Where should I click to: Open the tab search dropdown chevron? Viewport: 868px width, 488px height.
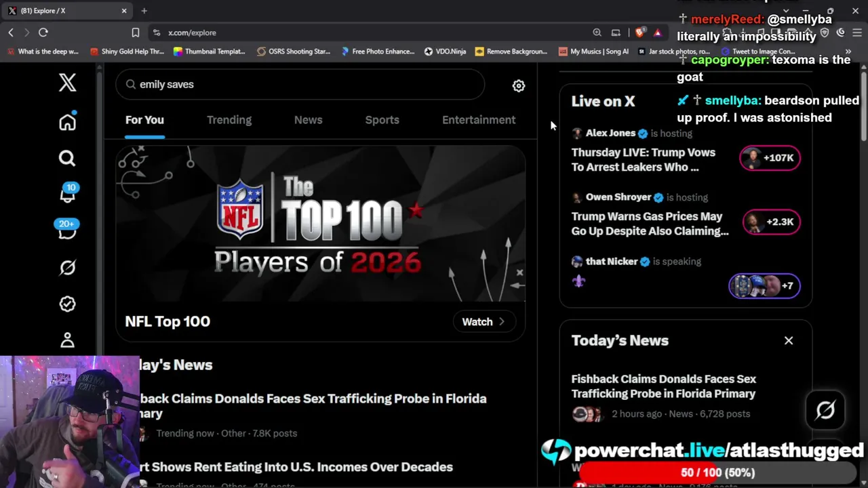point(786,11)
